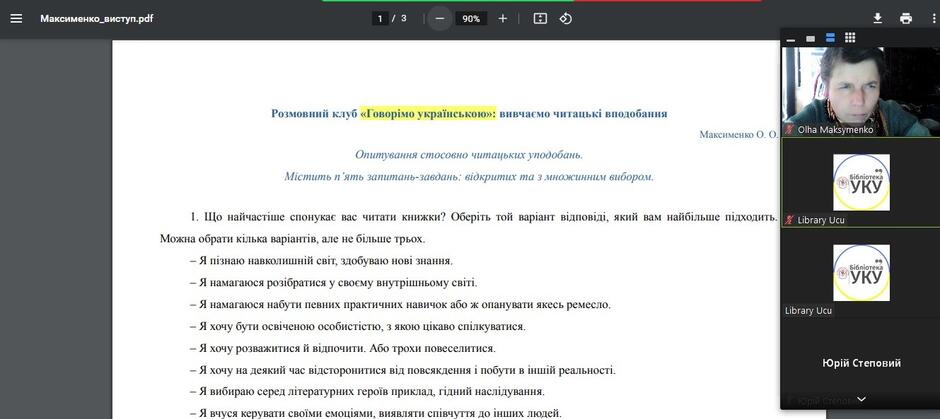940x419 pixels.
Task: Click the total page count 3
Action: [x=403, y=19]
